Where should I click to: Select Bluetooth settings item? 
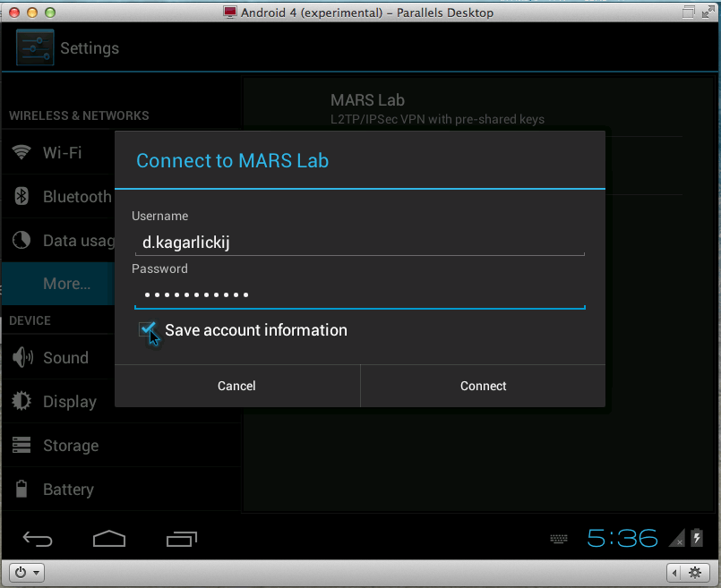tap(58, 196)
